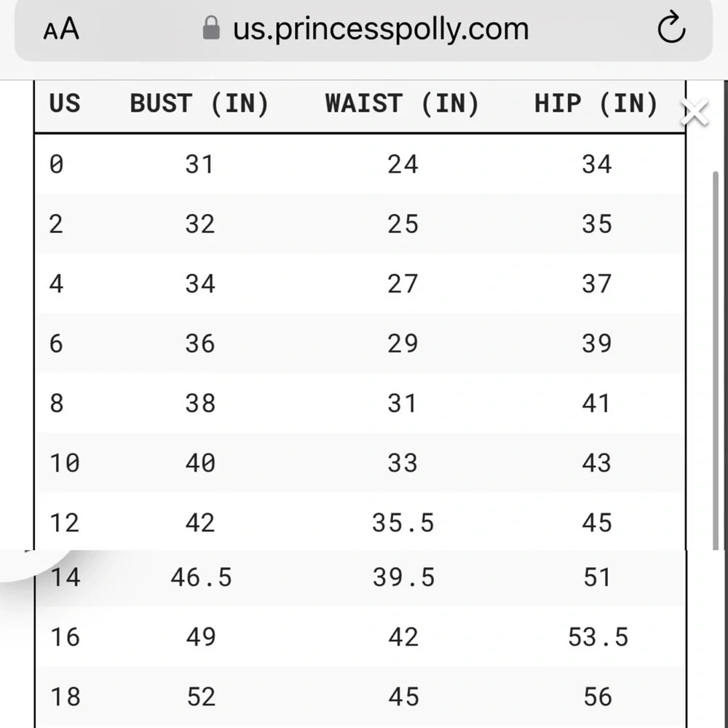Click waist value 31 for size 8

402,403
